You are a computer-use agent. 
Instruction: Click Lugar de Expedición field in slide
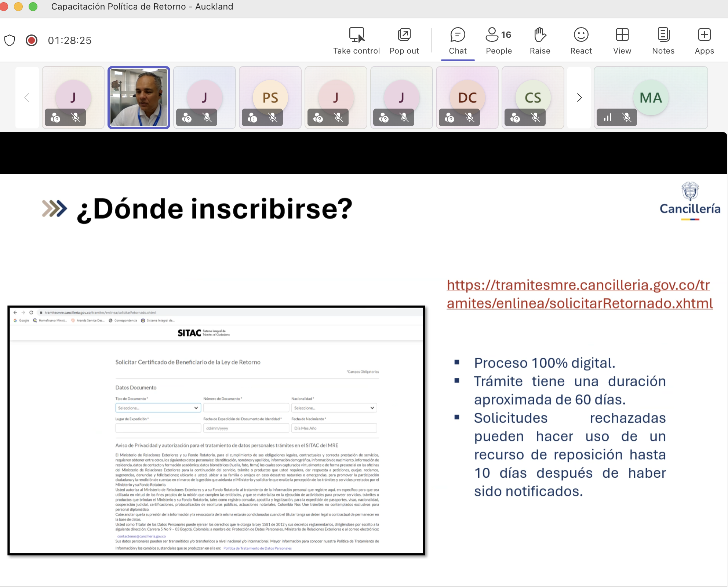[158, 428]
